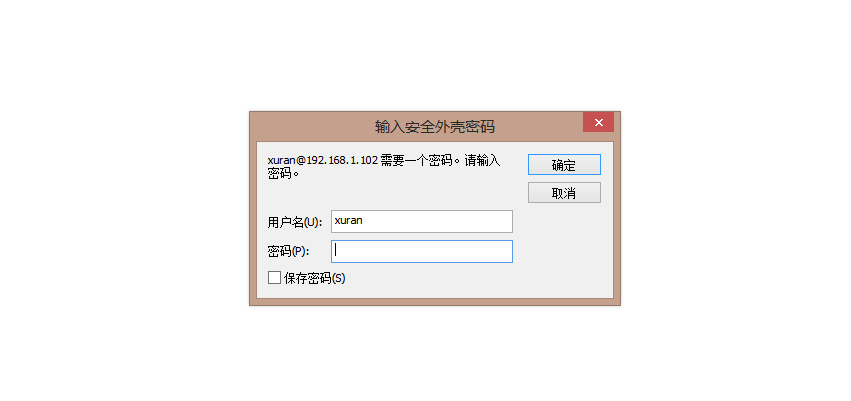
Task: Click the blinking caret in password box
Action: (335, 250)
